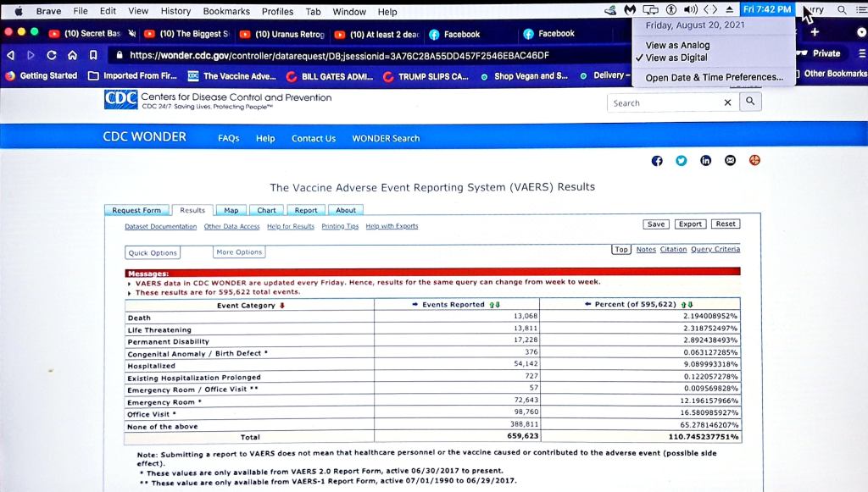Expand the Quick Options panel

coord(153,252)
